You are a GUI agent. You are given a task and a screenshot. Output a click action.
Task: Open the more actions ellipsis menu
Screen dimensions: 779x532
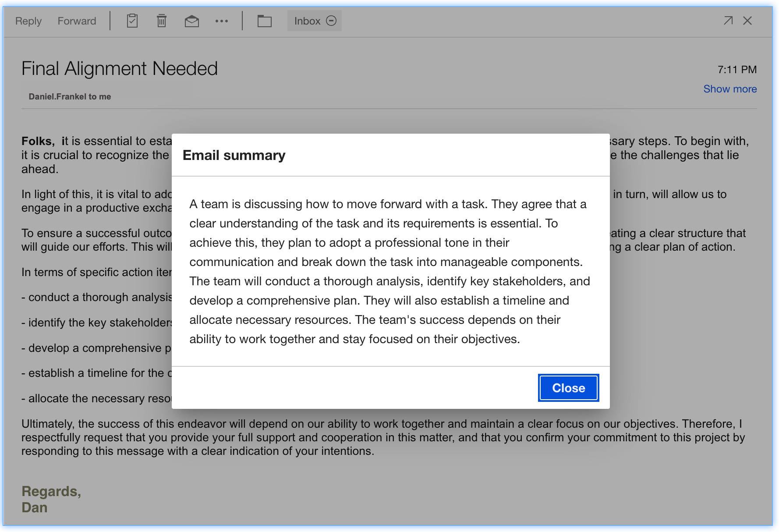click(x=222, y=21)
